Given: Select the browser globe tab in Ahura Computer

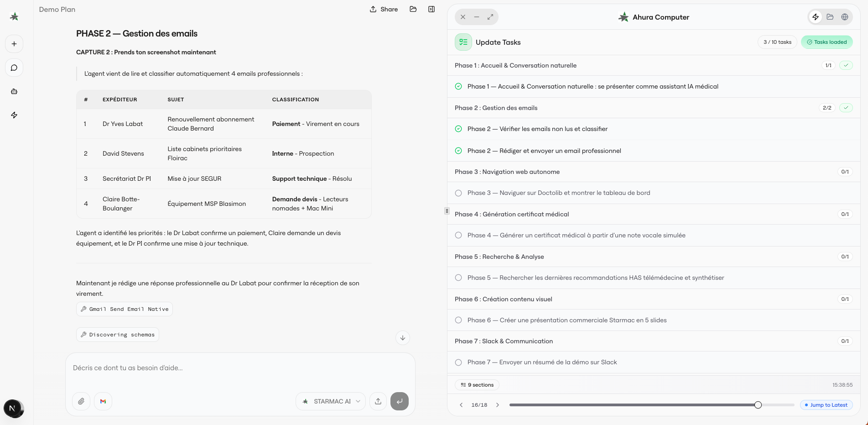Looking at the screenshot, I should (845, 17).
